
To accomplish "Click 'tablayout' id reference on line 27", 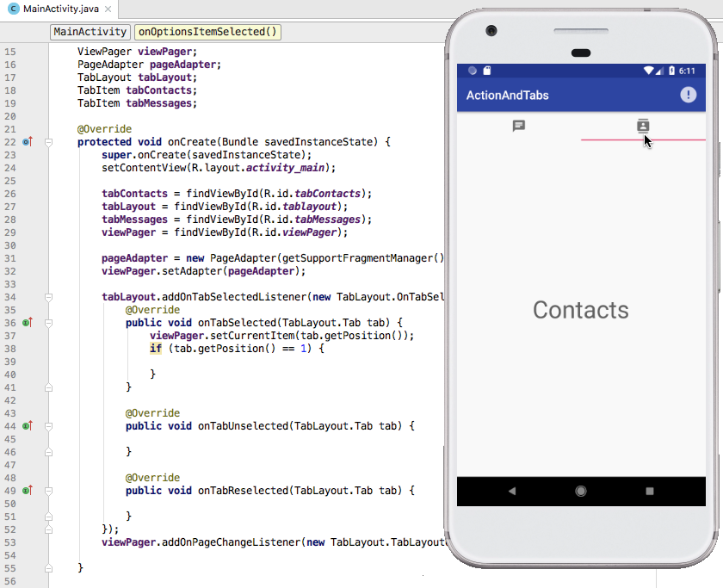I will point(309,206).
